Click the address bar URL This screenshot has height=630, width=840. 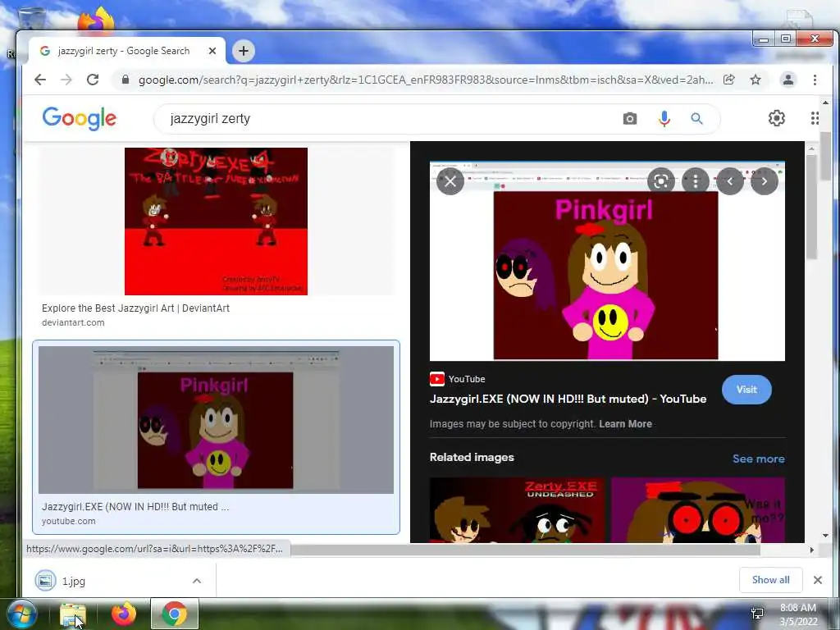[x=426, y=80]
